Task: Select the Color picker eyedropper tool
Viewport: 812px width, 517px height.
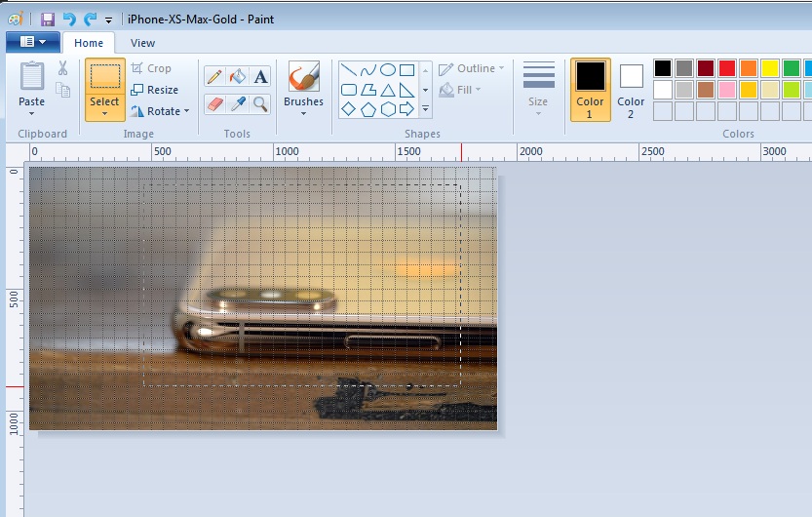Action: [x=238, y=104]
